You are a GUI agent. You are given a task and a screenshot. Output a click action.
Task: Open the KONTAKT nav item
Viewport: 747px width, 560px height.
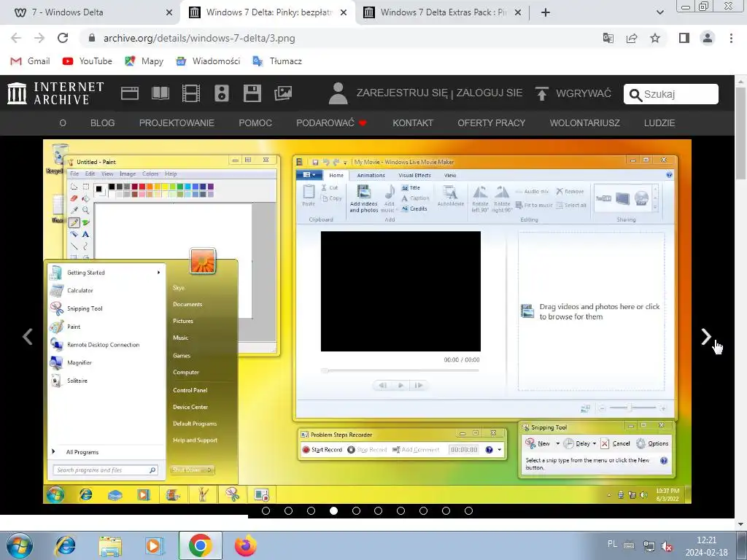(x=413, y=122)
